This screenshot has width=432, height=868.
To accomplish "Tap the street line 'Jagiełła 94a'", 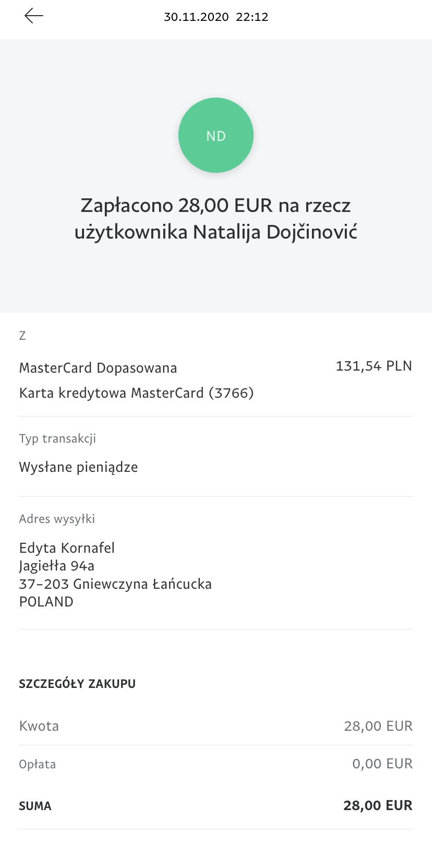I will pos(57,566).
